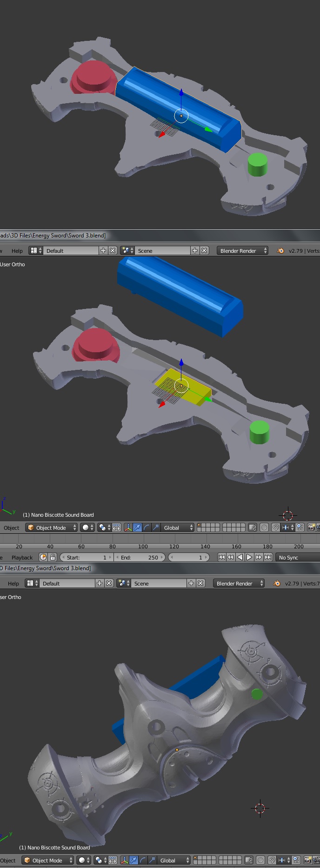Jump to next keyframe in timeline
The width and height of the screenshot is (320, 868).
(x=259, y=557)
